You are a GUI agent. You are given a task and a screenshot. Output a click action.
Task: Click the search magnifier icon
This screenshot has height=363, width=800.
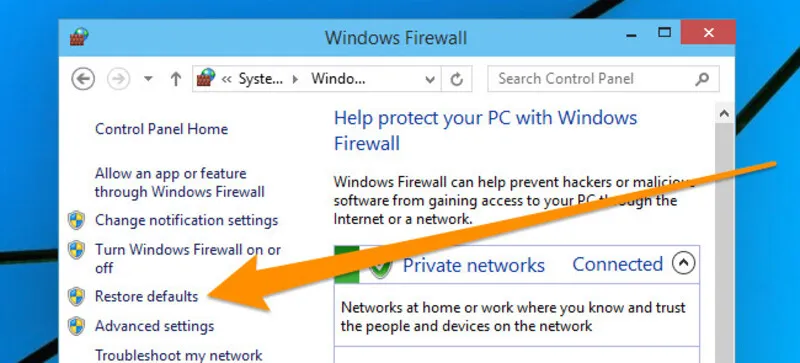click(x=702, y=79)
